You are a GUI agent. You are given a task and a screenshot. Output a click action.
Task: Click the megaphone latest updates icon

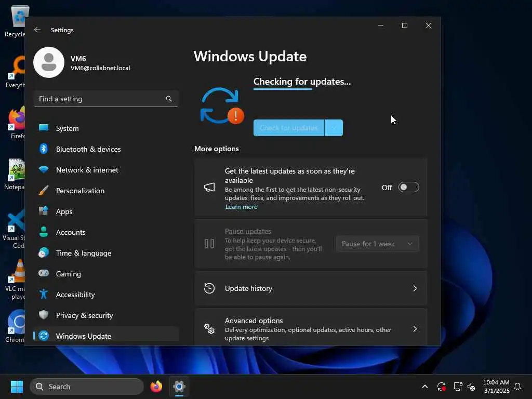pos(209,187)
